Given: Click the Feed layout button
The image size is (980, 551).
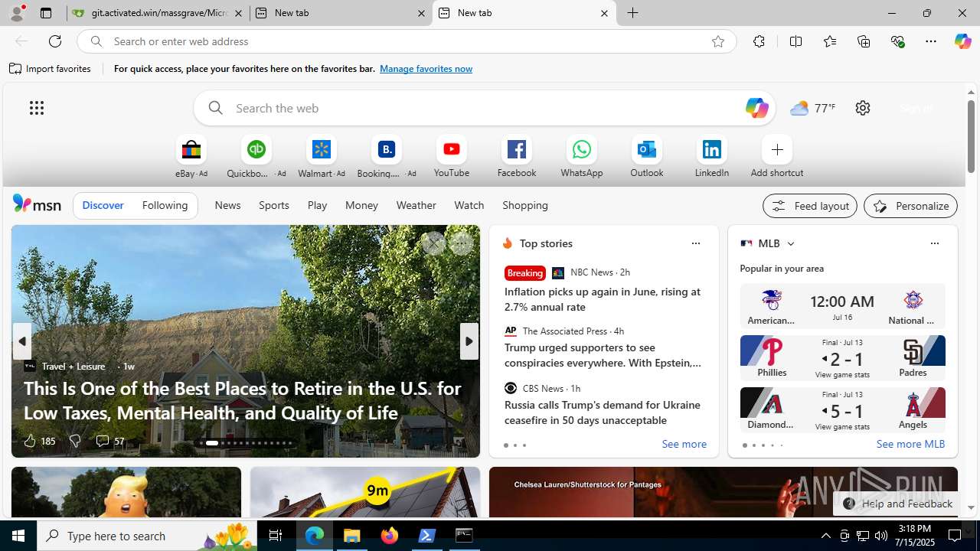Looking at the screenshot, I should [x=810, y=206].
